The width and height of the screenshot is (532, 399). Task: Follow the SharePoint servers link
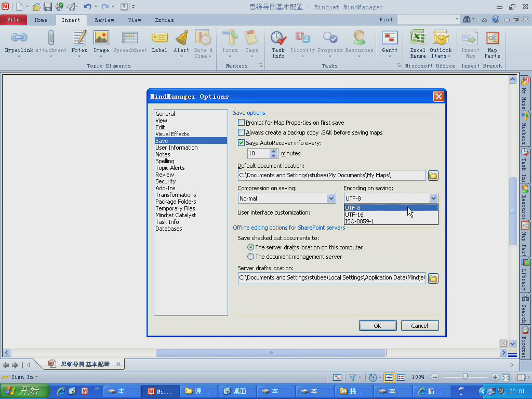(321, 228)
